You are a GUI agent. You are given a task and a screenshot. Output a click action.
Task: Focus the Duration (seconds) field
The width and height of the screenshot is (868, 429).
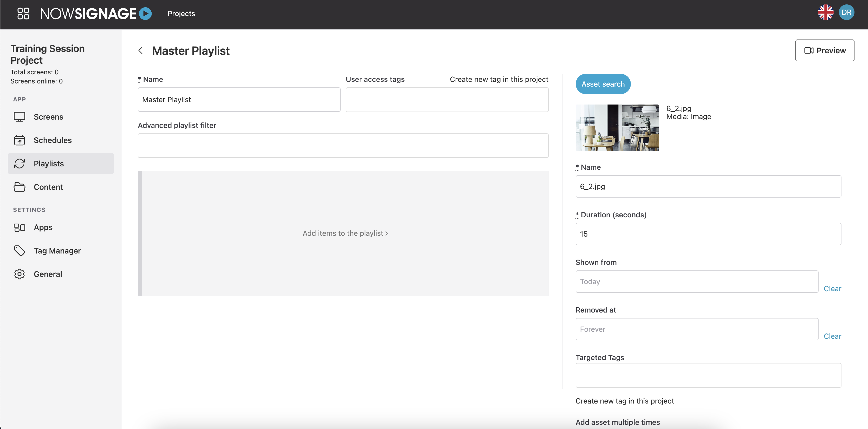click(708, 234)
